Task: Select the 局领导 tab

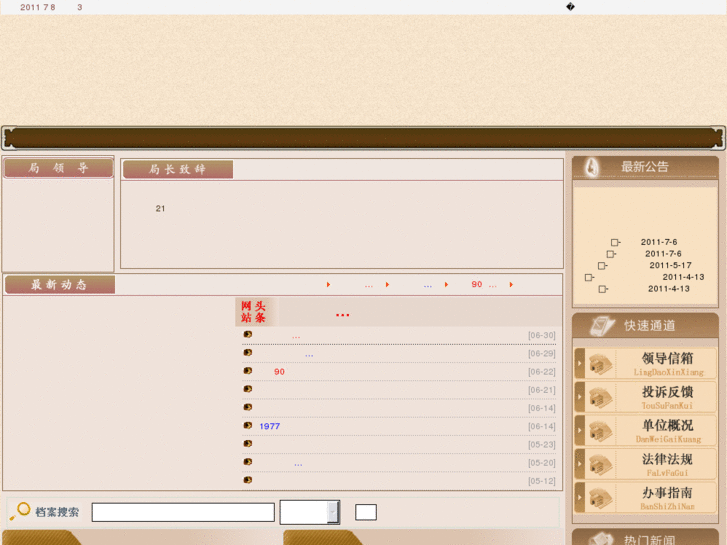Action: (x=59, y=168)
